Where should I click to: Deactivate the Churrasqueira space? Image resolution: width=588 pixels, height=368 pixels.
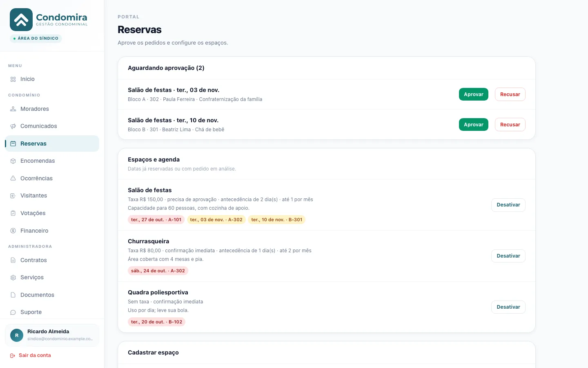click(508, 256)
